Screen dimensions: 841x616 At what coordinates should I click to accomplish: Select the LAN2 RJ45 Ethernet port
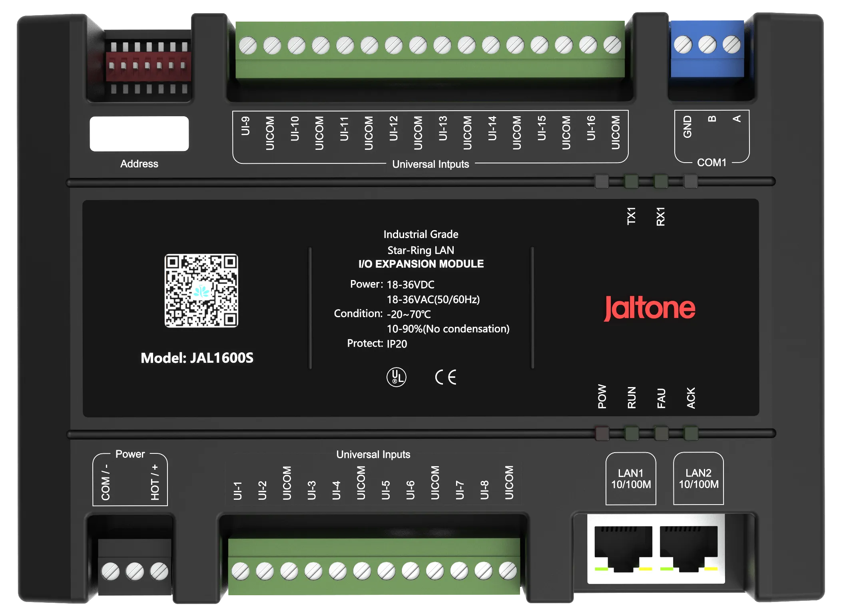click(689, 549)
